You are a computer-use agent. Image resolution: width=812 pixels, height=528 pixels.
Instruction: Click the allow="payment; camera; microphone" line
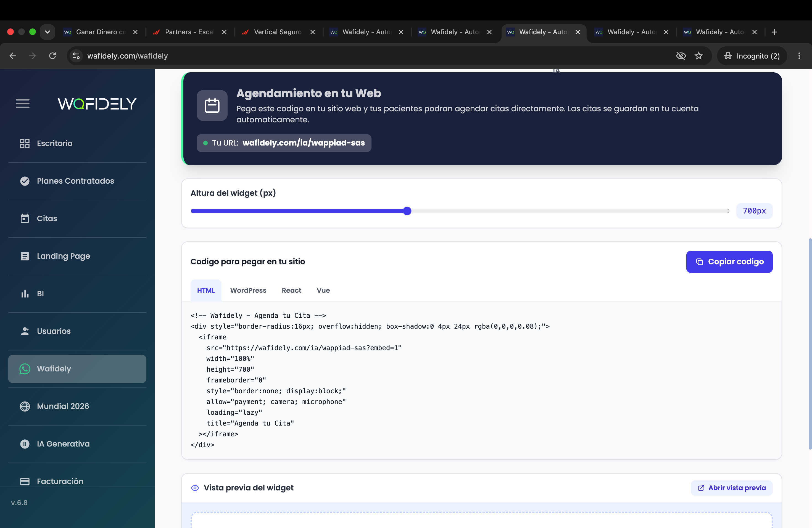pos(276,402)
